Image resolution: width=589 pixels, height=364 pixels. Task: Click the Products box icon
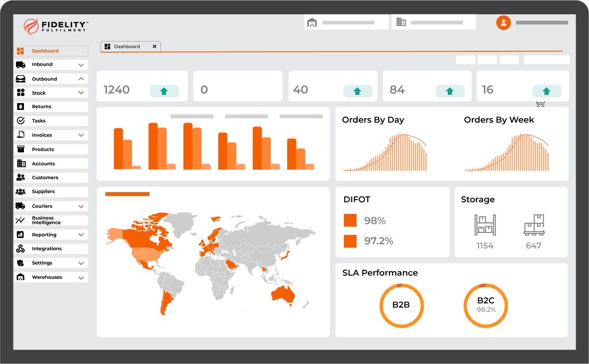[21, 149]
